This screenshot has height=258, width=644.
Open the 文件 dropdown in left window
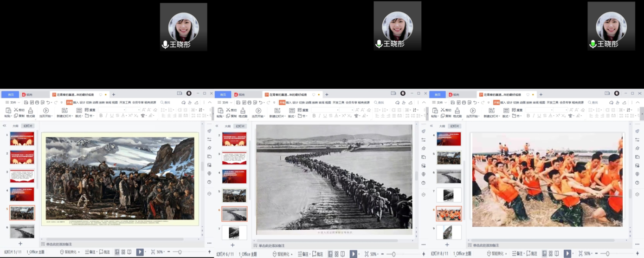click(x=11, y=102)
